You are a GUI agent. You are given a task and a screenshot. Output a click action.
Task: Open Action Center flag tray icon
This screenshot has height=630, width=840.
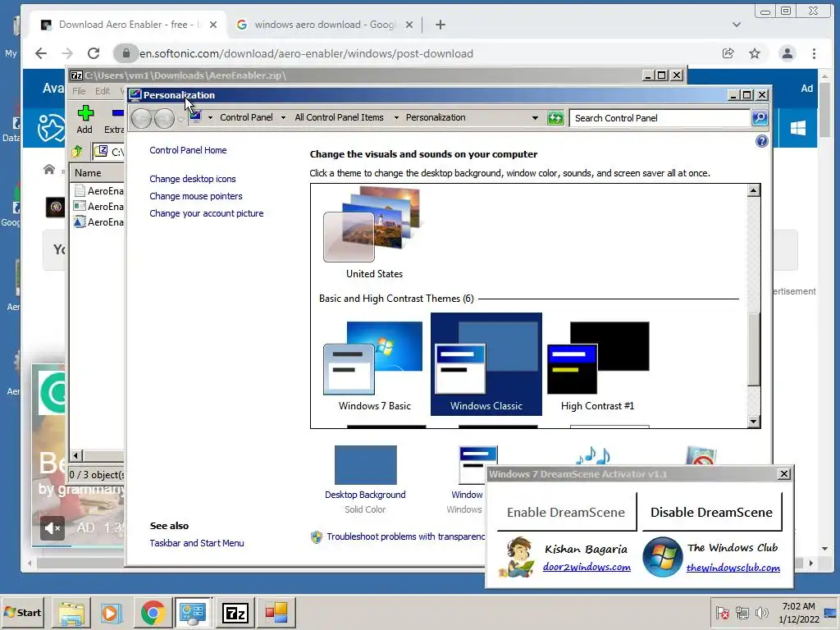click(722, 612)
